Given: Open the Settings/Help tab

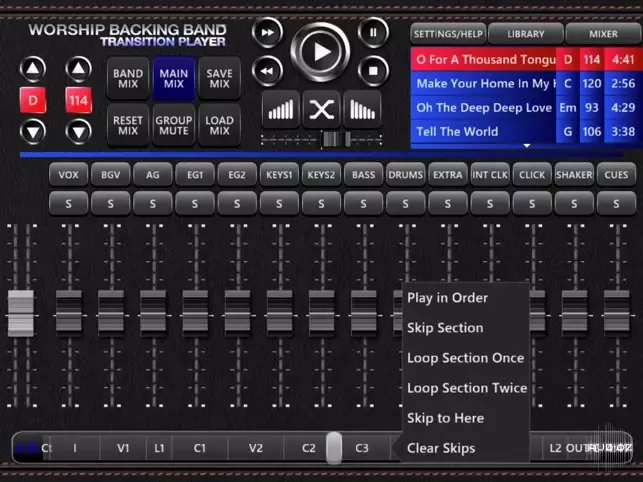Looking at the screenshot, I should (x=448, y=34).
